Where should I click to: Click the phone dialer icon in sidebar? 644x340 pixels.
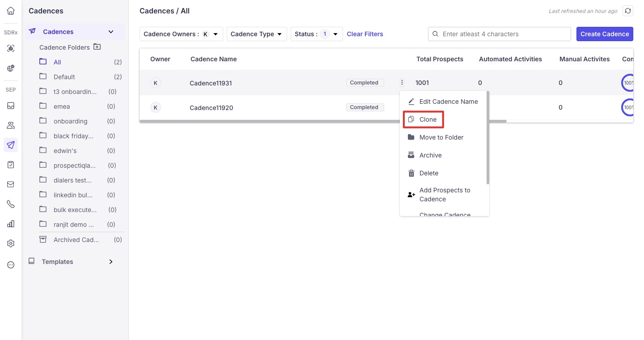coord(11,204)
